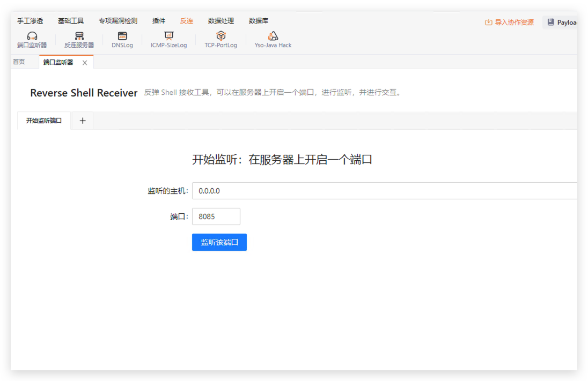Open the 专项漏洞检测 menu
Screen dimensions: 588x381
coord(118,21)
